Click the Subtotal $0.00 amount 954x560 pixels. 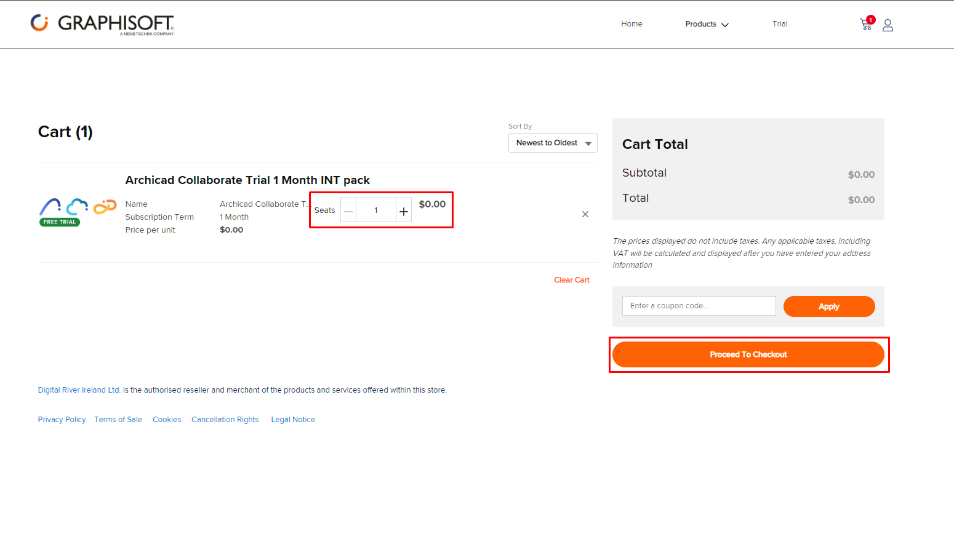[861, 175]
